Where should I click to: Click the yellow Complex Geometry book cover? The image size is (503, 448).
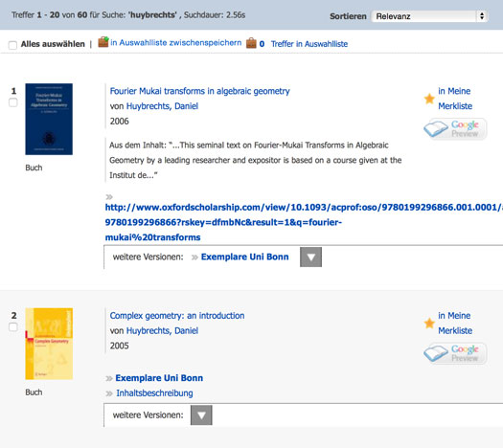click(x=49, y=344)
